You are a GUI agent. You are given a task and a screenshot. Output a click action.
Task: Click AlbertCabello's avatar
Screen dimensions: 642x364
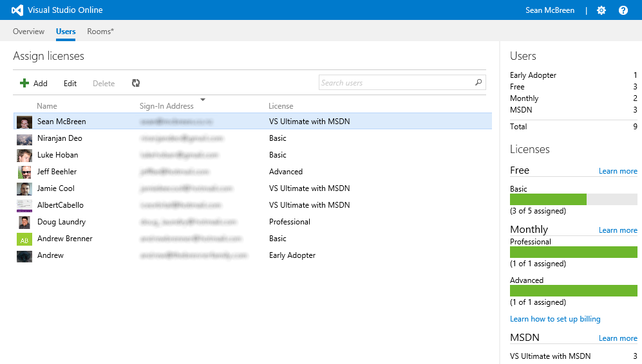(24, 206)
